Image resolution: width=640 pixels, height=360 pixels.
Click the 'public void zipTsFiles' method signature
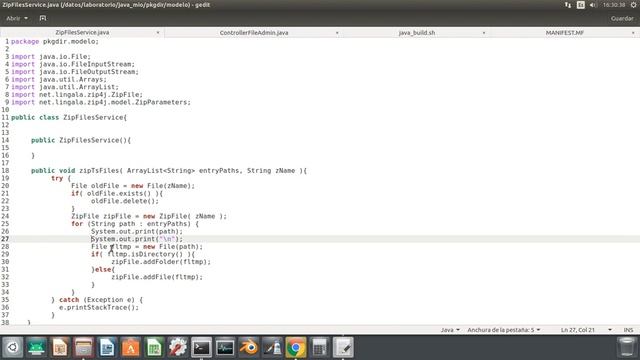point(169,171)
